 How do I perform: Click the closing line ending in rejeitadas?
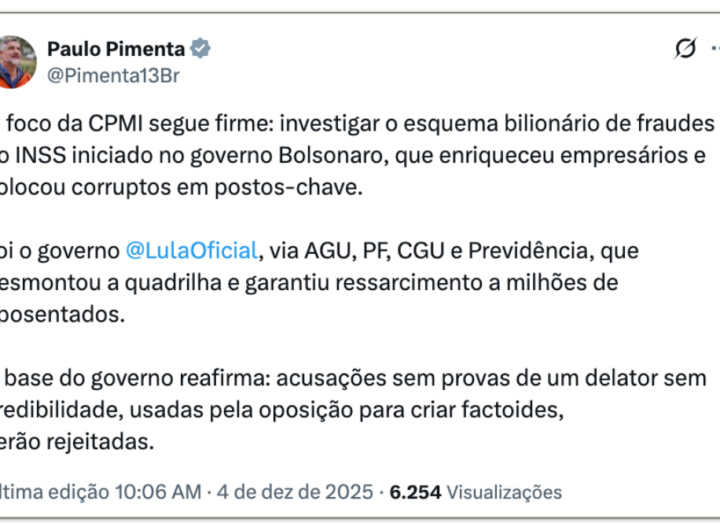click(x=78, y=441)
